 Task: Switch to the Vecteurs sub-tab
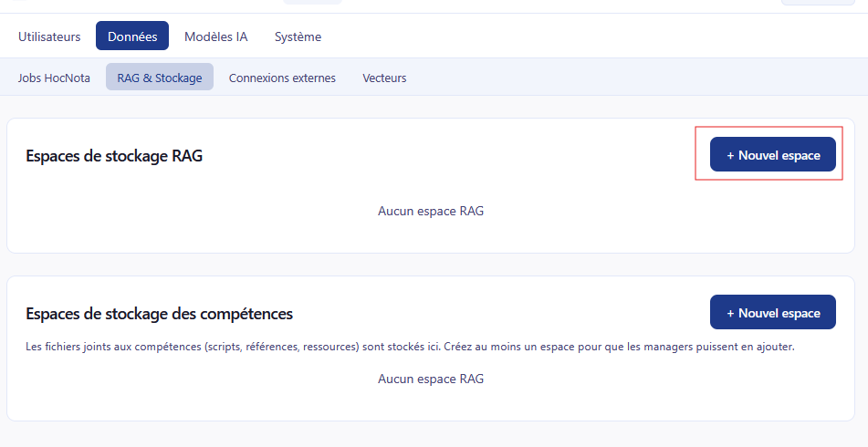(384, 78)
